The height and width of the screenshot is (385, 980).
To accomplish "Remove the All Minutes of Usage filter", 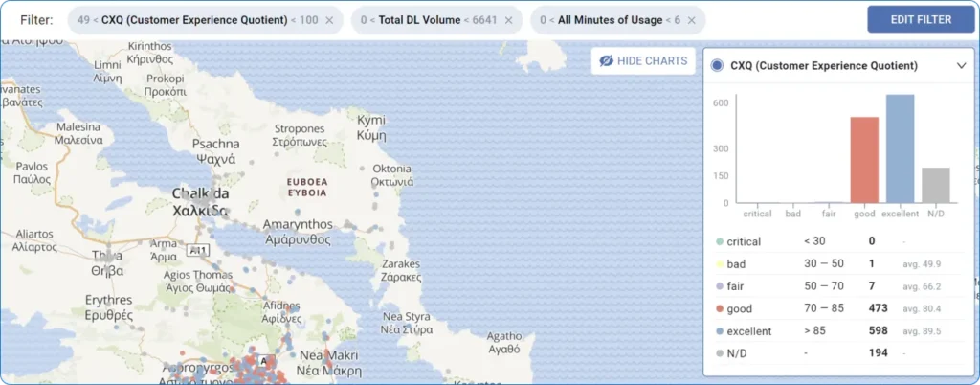I will pyautogui.click(x=693, y=20).
